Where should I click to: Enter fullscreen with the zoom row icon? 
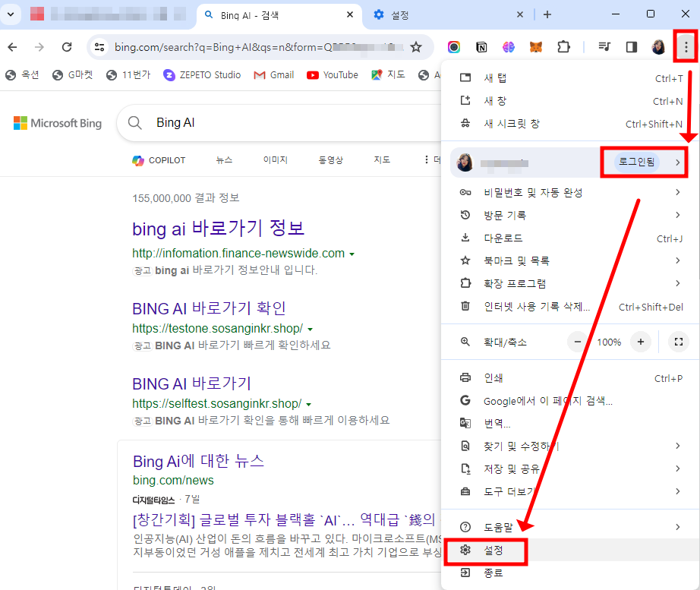coord(679,342)
